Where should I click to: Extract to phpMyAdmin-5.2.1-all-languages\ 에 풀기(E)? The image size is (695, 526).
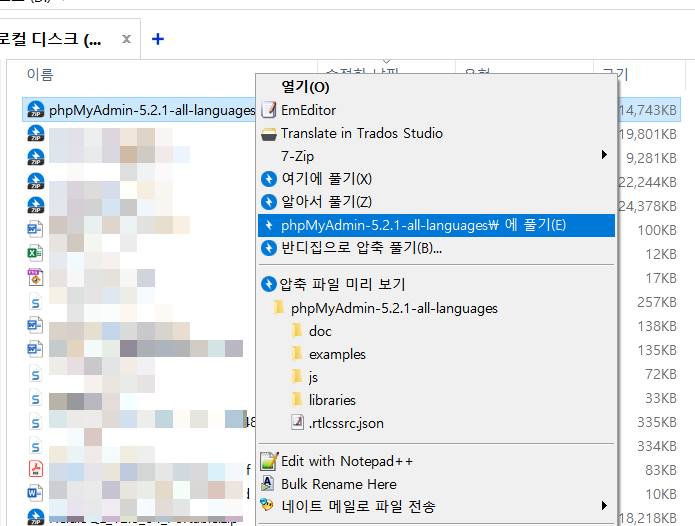point(436,225)
